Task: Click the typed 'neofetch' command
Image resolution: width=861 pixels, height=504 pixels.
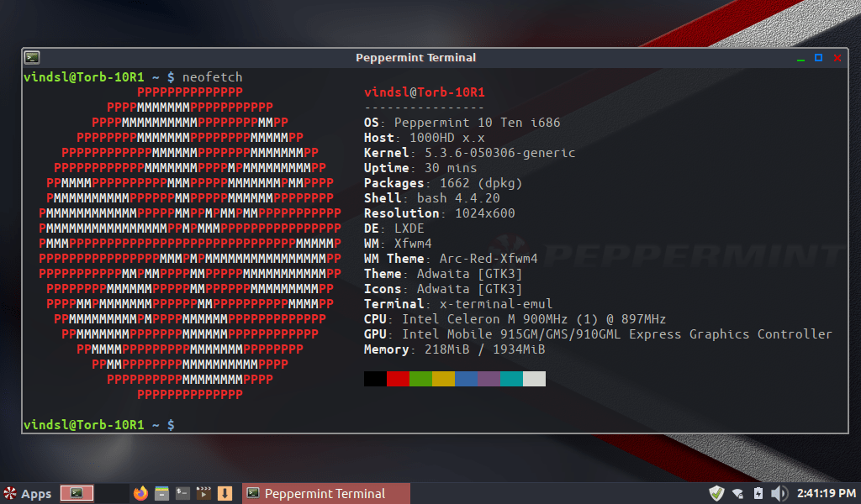Action: [213, 77]
